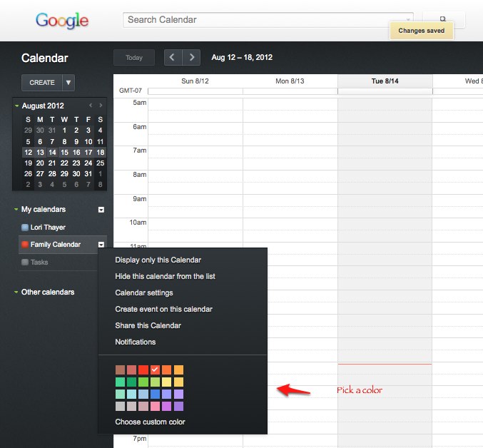
Task: Click the GMT-07 timezone label
Action: click(131, 91)
